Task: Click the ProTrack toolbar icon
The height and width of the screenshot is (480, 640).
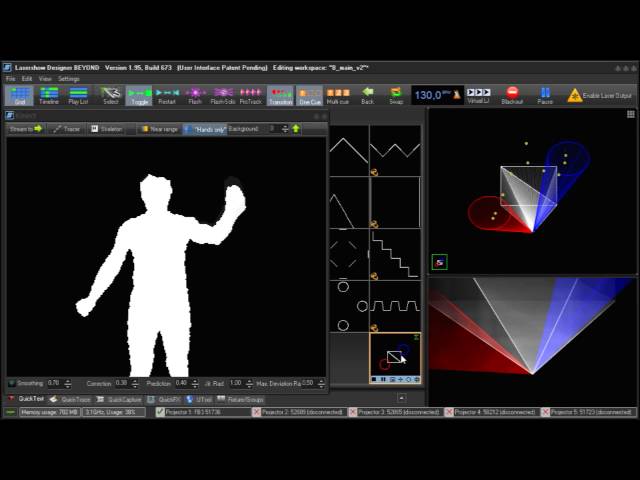Action: coord(251,96)
